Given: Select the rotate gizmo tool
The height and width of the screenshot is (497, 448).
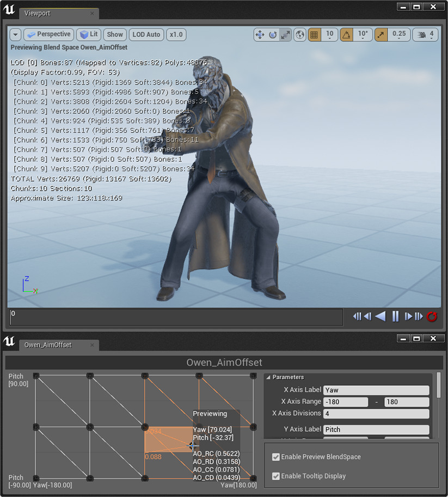Looking at the screenshot, I should coord(273,34).
